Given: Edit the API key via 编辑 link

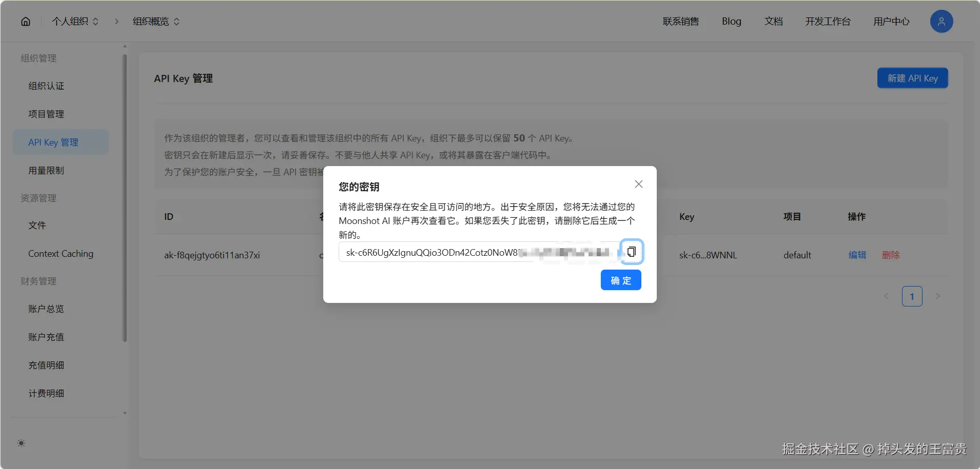Looking at the screenshot, I should (x=857, y=255).
